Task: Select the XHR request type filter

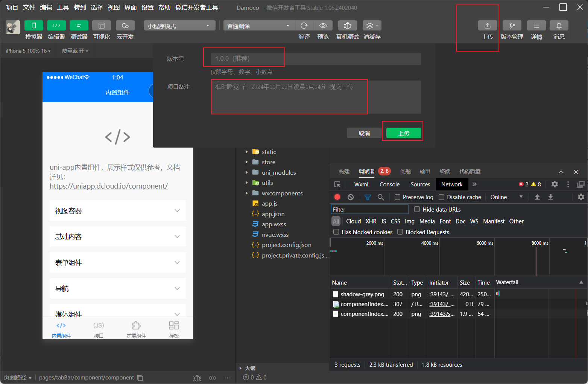Action: coord(371,221)
